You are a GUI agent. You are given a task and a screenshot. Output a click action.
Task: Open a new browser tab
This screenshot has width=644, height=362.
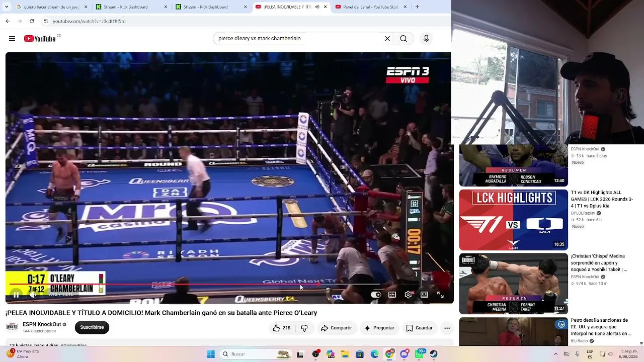point(417,7)
